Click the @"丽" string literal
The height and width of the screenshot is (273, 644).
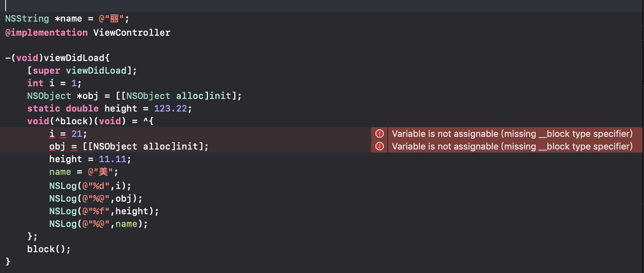click(111, 19)
